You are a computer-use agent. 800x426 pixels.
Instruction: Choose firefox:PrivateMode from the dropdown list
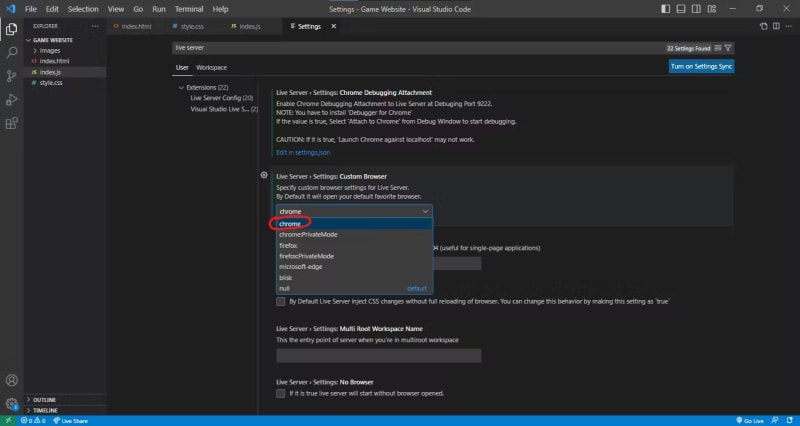[355, 256]
